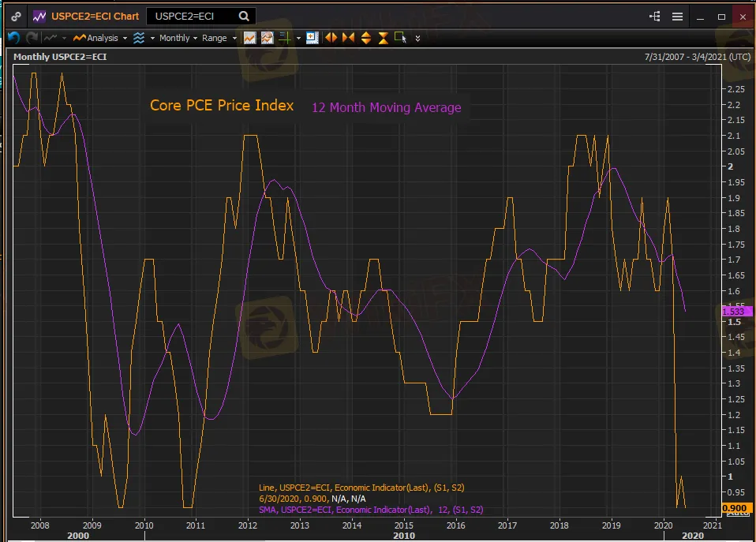This screenshot has height=542, width=756.
Task: Click the blue undo arrow icon
Action: [x=13, y=38]
